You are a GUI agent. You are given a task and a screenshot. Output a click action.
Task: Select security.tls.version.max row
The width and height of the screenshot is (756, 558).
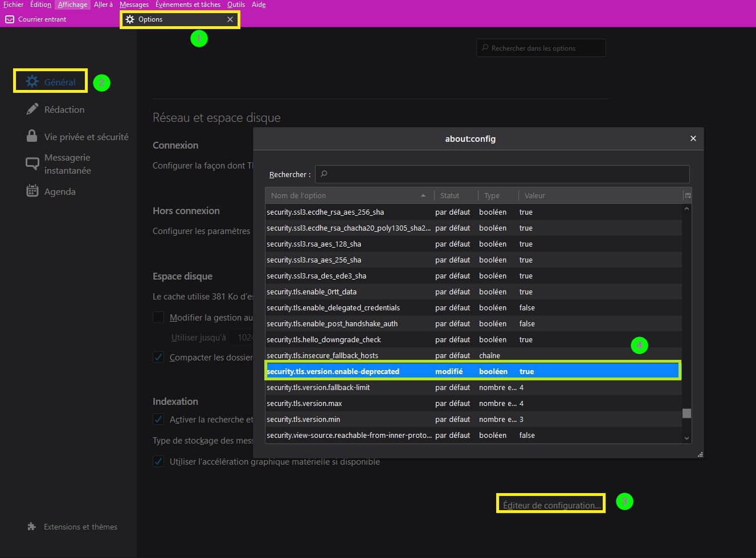pyautogui.click(x=473, y=403)
